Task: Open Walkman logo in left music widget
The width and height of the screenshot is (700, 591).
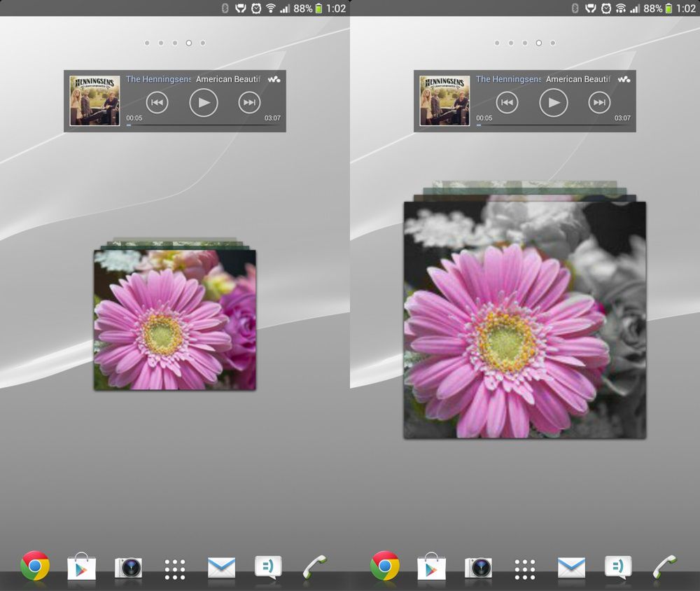Action: [x=274, y=79]
